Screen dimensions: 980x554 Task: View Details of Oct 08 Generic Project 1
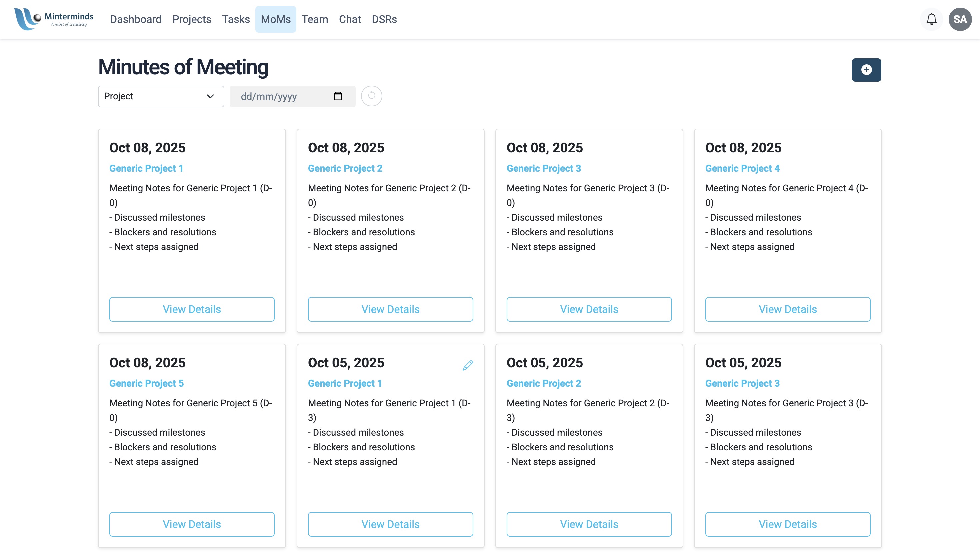[192, 309]
